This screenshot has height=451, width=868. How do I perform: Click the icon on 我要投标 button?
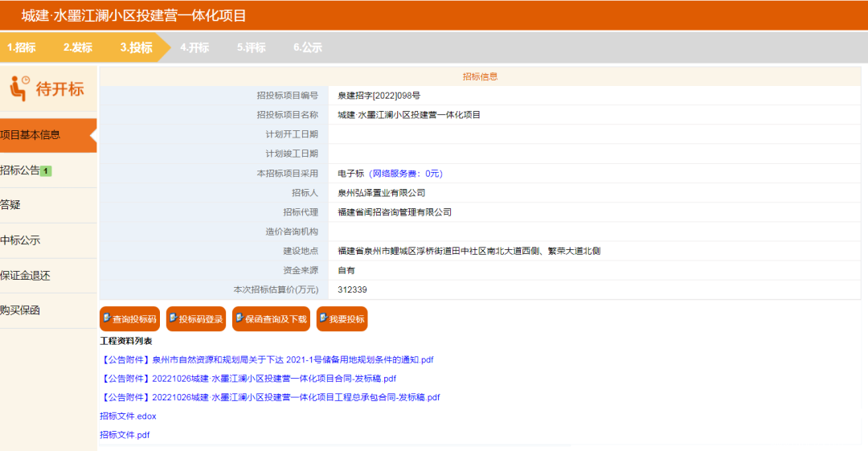[x=323, y=318]
